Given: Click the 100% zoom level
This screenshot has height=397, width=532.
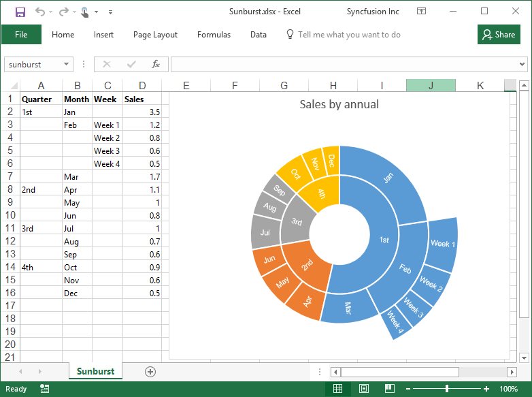Looking at the screenshot, I should click(x=508, y=389).
